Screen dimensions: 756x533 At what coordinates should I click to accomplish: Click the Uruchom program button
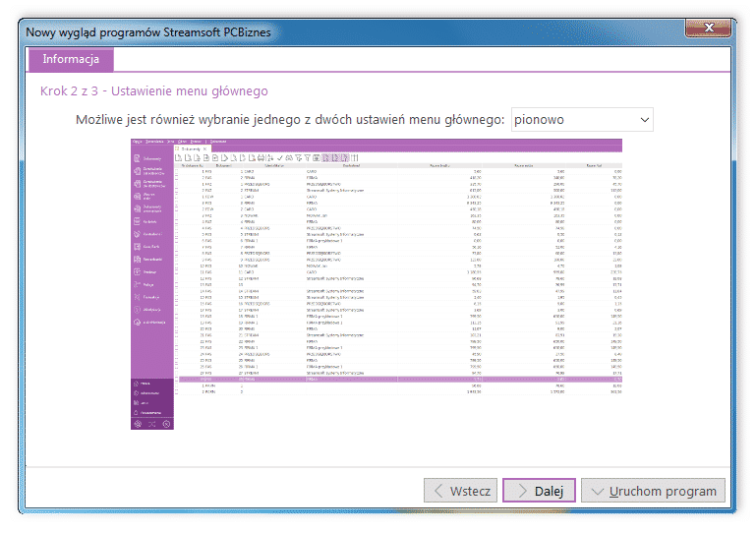pos(654,491)
